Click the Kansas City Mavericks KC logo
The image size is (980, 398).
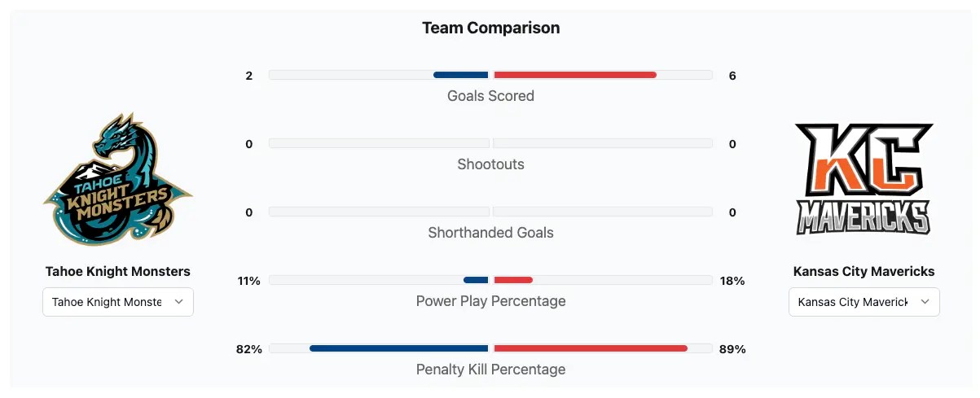pos(864,179)
